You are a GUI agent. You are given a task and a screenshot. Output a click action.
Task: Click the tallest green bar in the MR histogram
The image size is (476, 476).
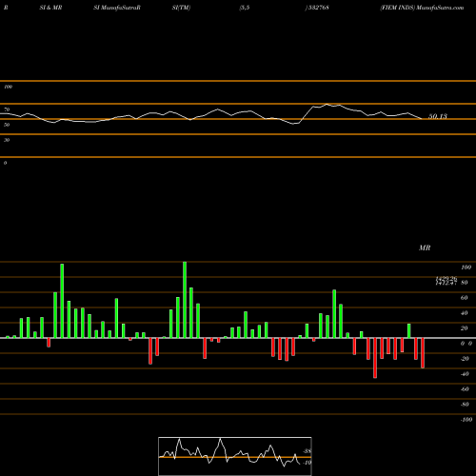coord(185,300)
